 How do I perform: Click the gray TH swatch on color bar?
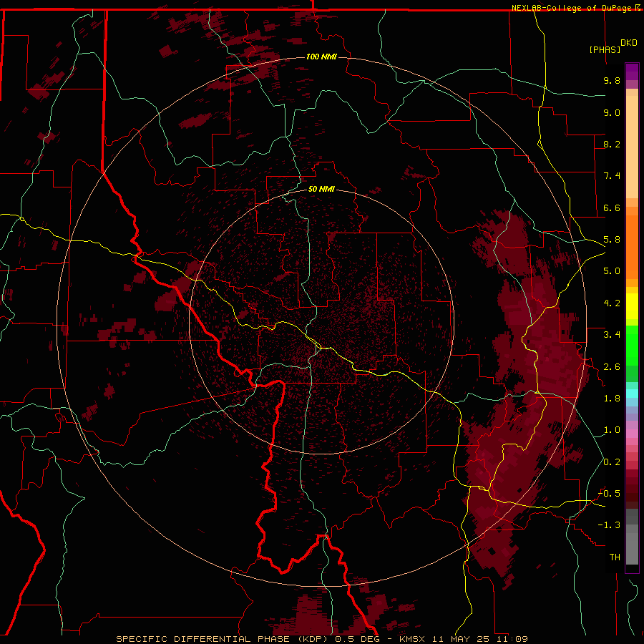point(632,548)
